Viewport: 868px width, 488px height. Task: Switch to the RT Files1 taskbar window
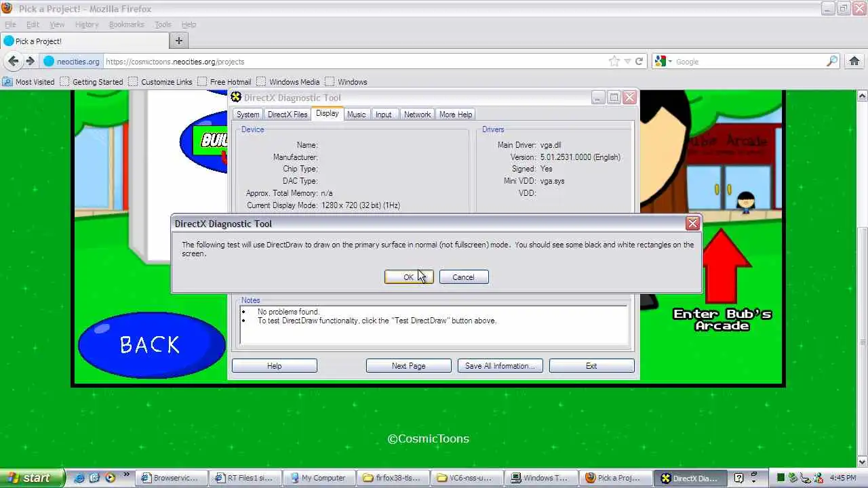pos(244,478)
